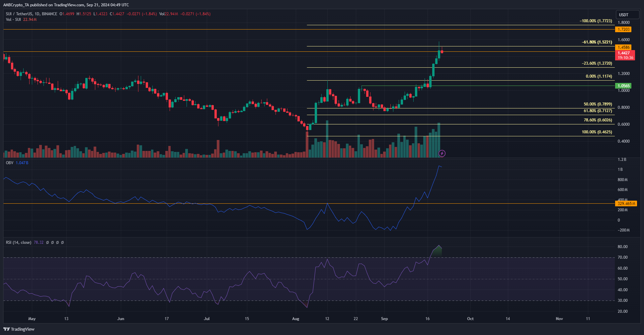Viewport: 644px width, 335px height.
Task: Click the -100.00% (1.7723) Fibonacci label
Action: (596, 21)
